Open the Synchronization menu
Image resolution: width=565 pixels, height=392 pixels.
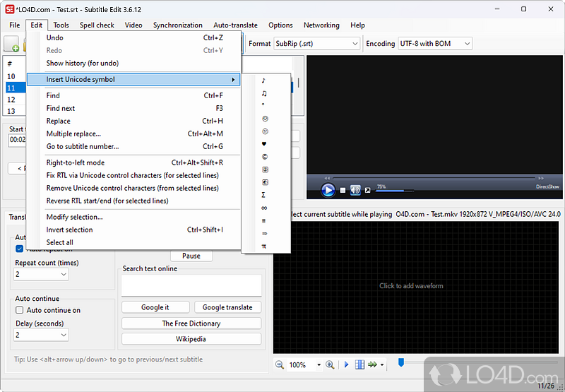[x=177, y=25]
